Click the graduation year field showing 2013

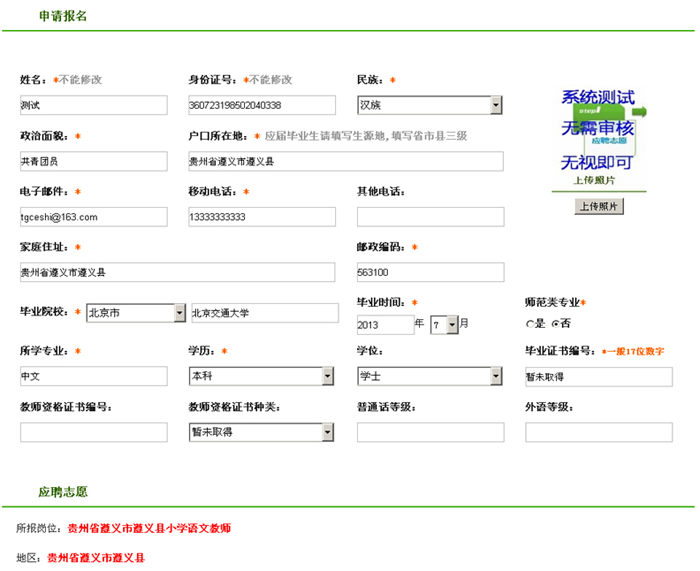[385, 324]
